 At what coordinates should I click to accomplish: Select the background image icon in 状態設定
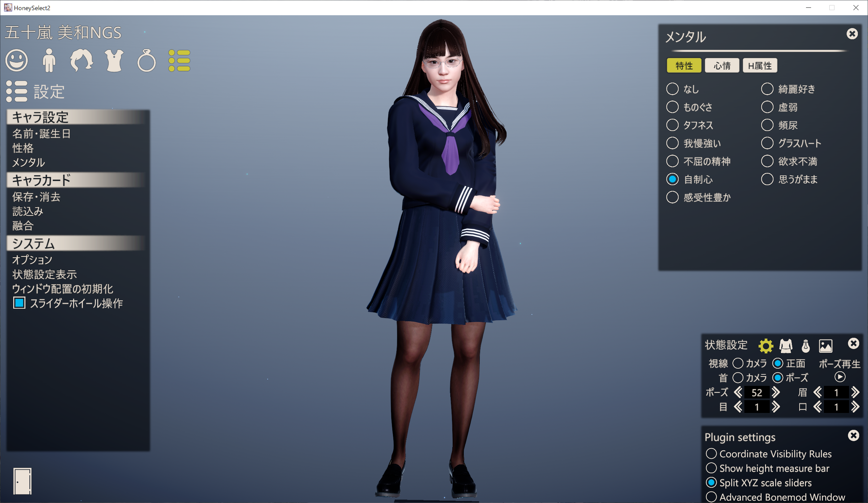click(x=826, y=346)
